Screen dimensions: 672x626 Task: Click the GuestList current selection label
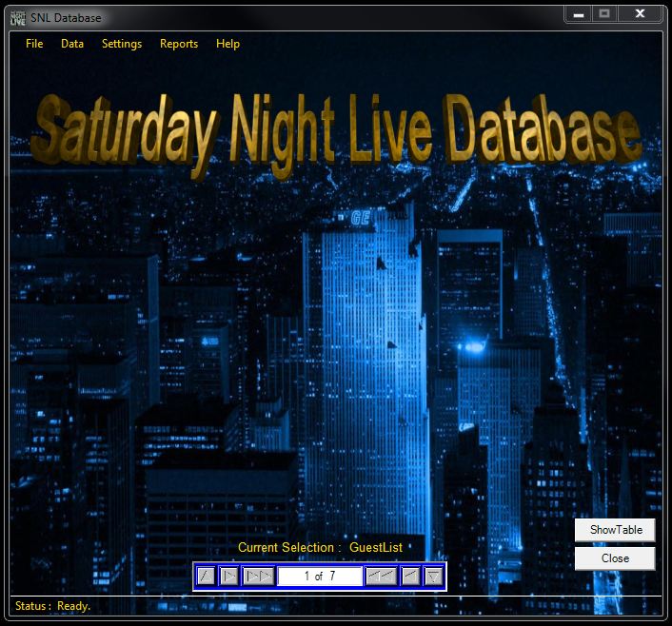[376, 547]
